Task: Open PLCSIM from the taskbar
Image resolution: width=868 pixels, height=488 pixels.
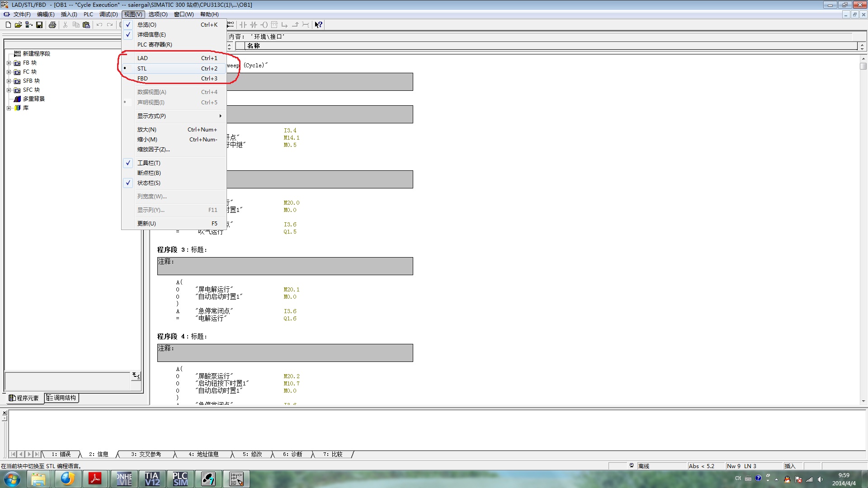Action: click(x=180, y=479)
